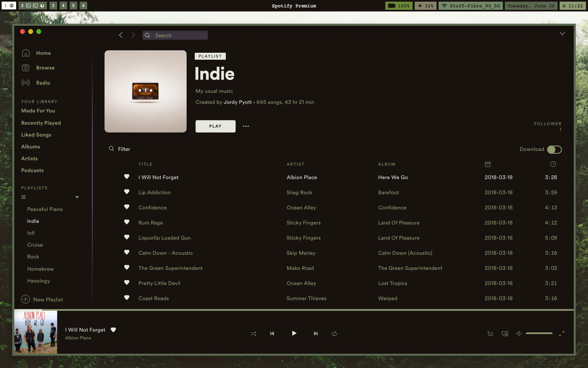
Task: Open album Lost Tropics
Action: coord(393,283)
